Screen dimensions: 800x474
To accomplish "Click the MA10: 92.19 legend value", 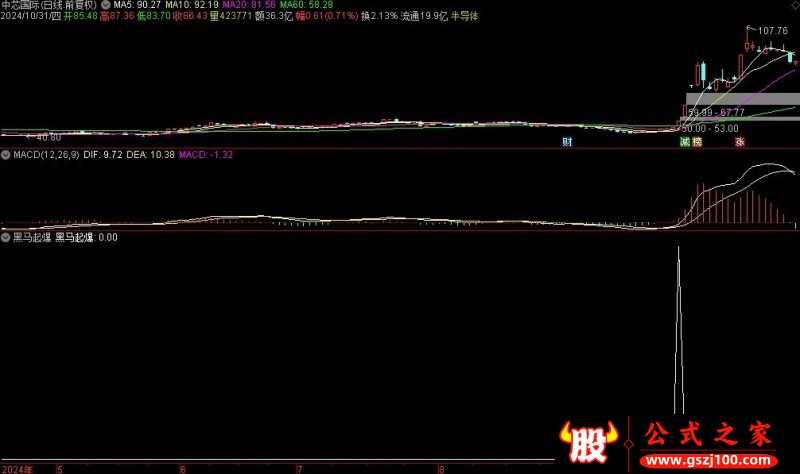I will 192,5.
